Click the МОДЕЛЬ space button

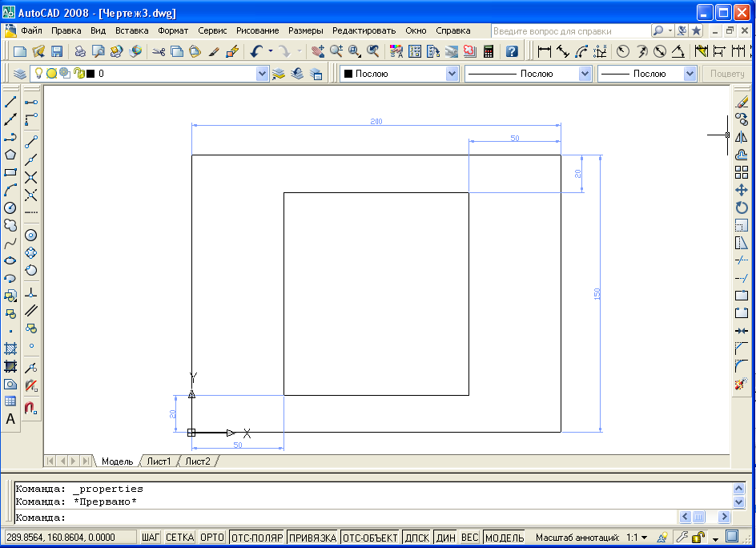pyautogui.click(x=505, y=538)
